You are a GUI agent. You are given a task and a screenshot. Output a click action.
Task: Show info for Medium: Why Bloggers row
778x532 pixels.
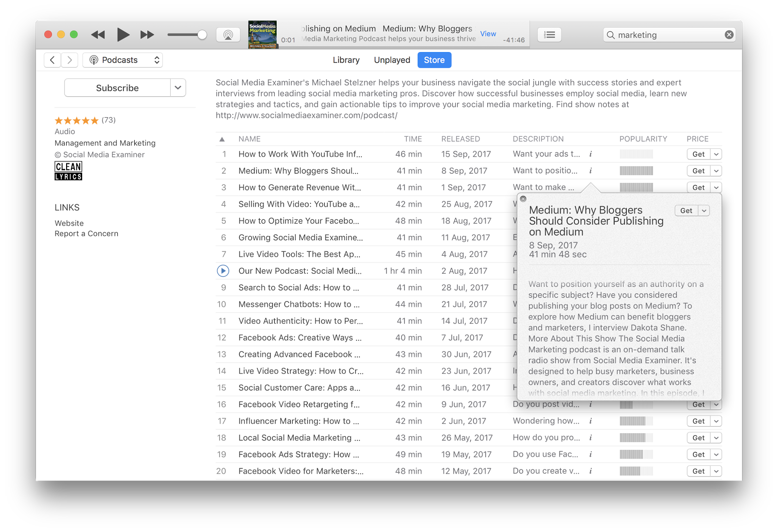coord(591,171)
